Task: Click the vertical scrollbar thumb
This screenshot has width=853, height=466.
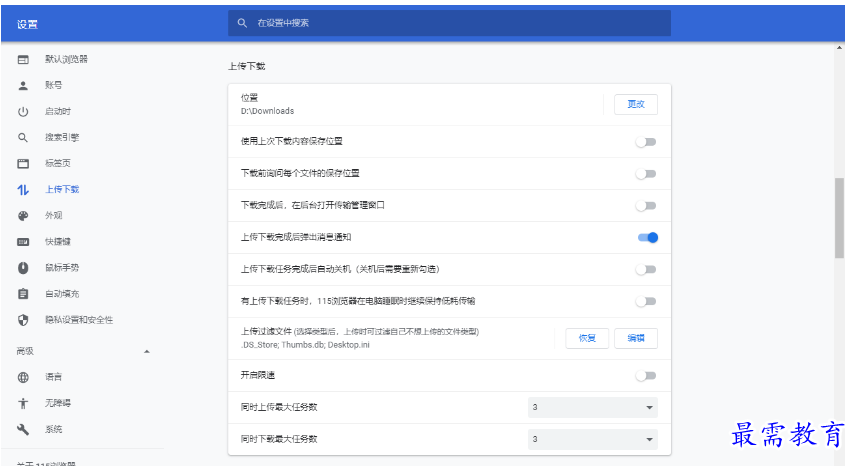Action: pos(839,218)
